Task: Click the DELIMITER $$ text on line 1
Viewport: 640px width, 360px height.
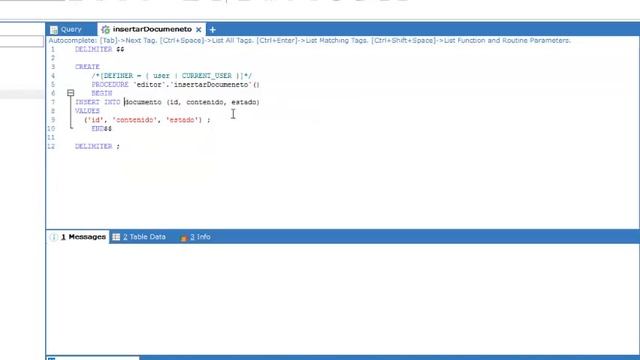Action: point(100,49)
